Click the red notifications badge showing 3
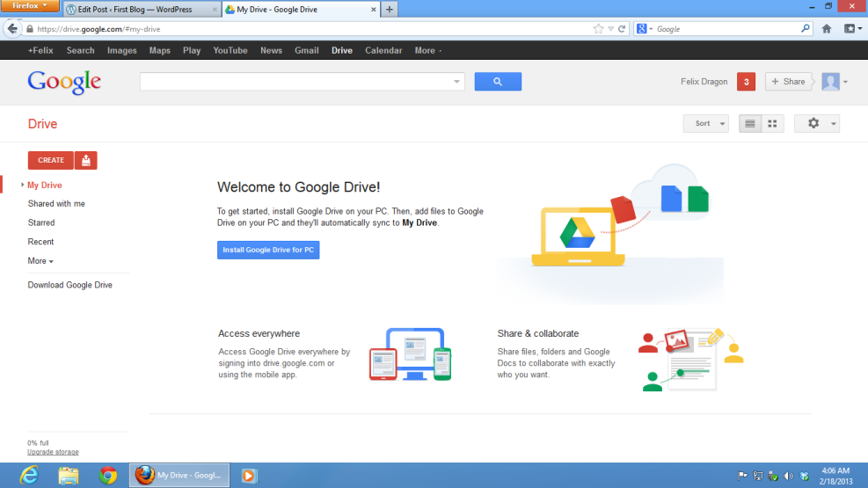868x488 pixels. (746, 82)
